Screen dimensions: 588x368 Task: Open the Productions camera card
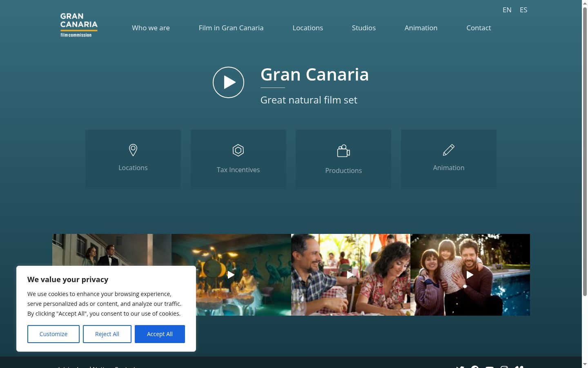click(x=343, y=159)
